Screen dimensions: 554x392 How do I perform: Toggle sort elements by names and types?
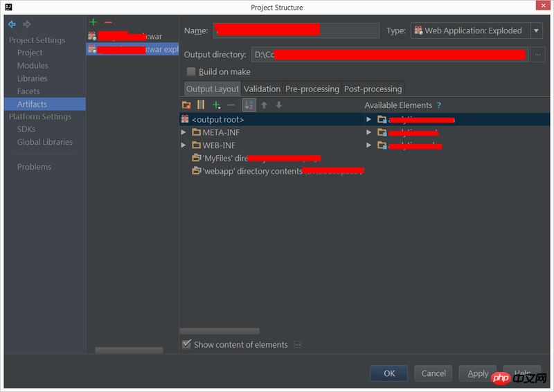[x=249, y=105]
